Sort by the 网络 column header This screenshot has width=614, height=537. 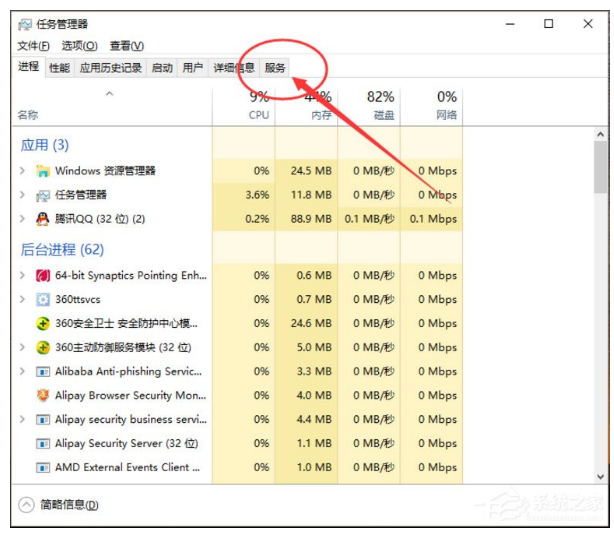(432, 106)
